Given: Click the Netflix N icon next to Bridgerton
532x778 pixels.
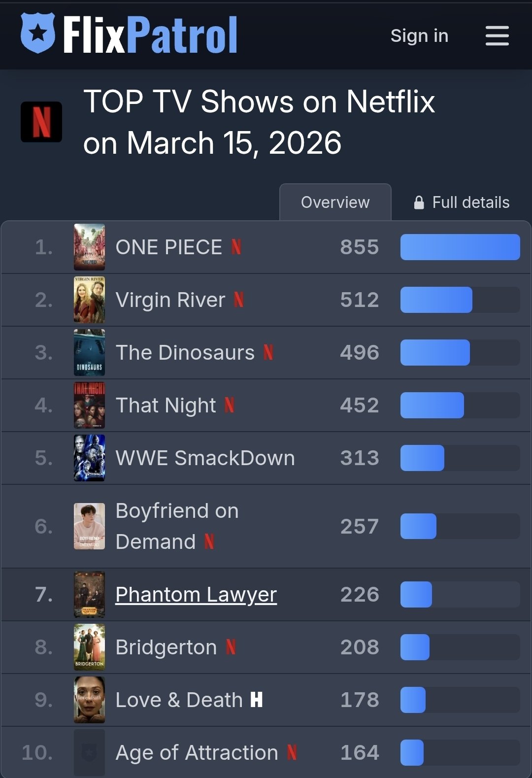Looking at the screenshot, I should point(231,647).
